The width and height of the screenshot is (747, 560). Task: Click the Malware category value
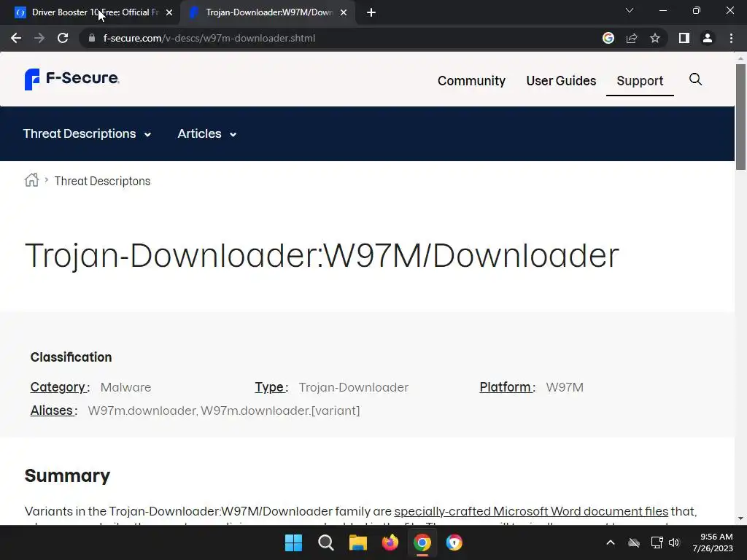pos(125,388)
